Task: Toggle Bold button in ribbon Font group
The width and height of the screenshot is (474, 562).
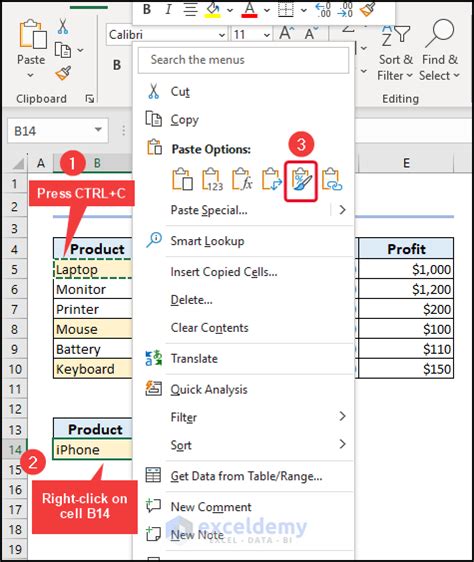Action: [x=117, y=65]
